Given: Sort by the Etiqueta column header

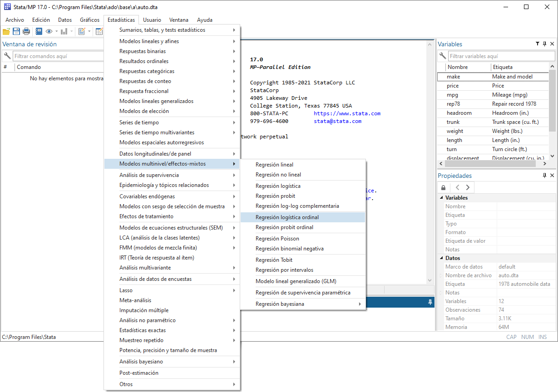Looking at the screenshot, I should [519, 67].
